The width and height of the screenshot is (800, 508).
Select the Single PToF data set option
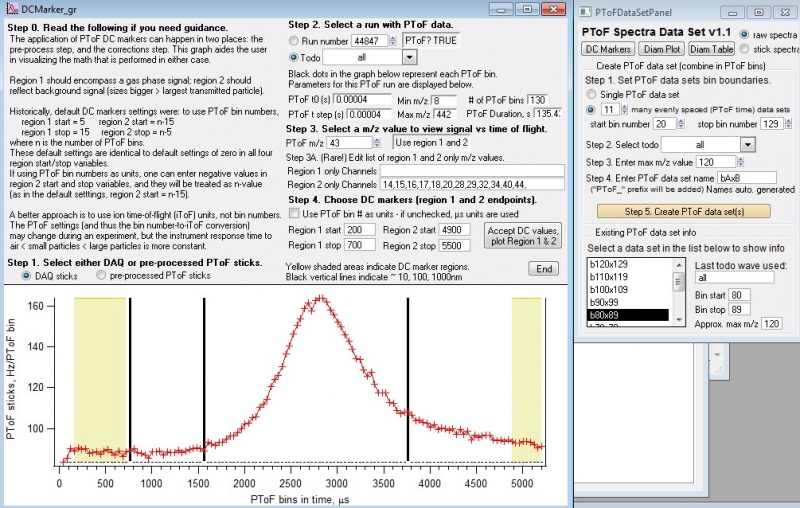[x=590, y=93]
